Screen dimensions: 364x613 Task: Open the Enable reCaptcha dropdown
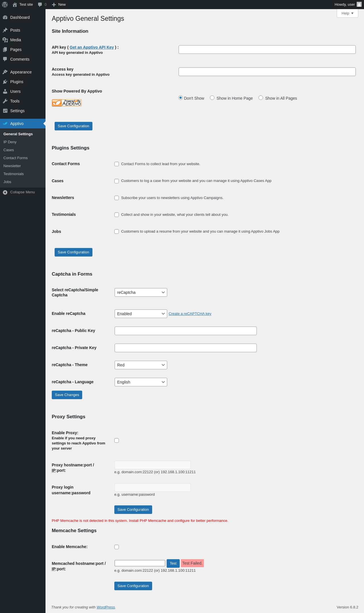pos(141,314)
